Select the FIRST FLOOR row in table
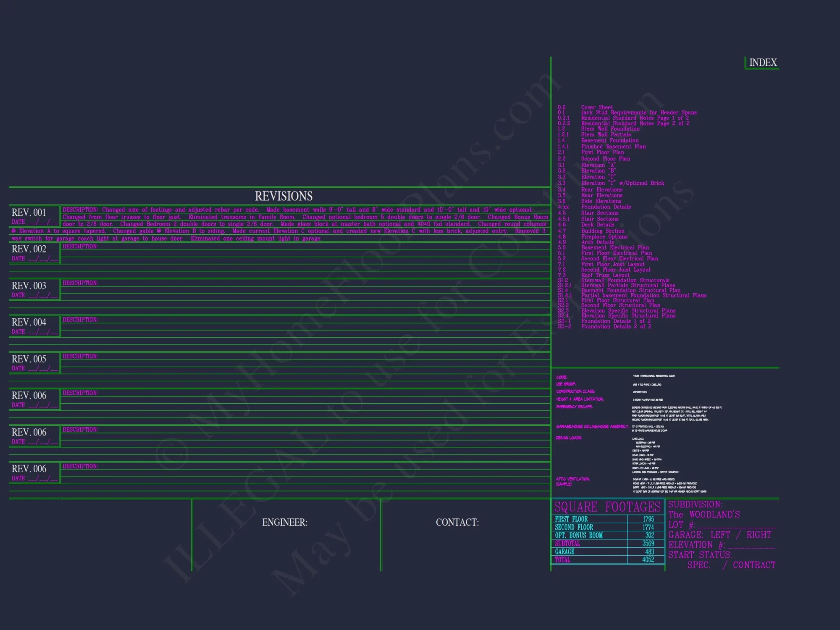840x630 pixels. click(x=571, y=519)
